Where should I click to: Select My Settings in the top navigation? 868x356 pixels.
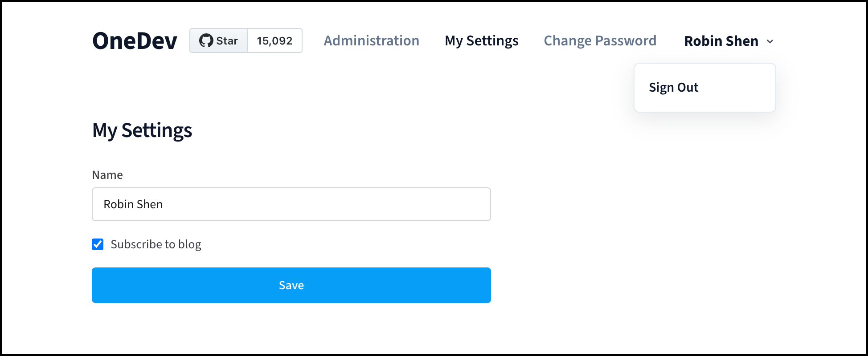pyautogui.click(x=482, y=41)
